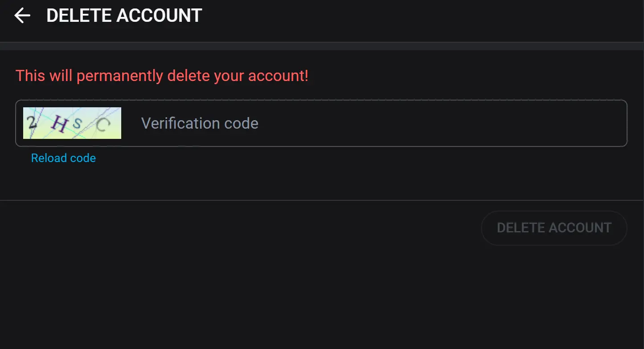
Task: Click the 'Verification code' placeholder text
Action: (200, 123)
